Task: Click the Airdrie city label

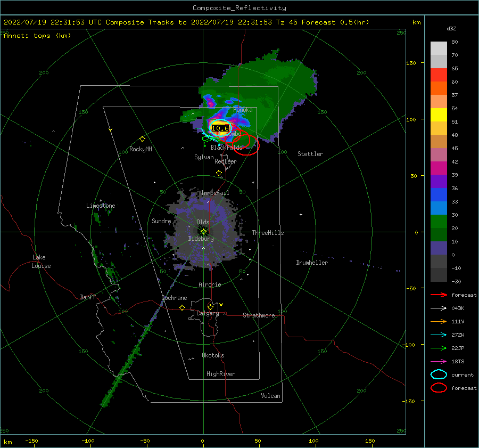Action: pos(210,284)
